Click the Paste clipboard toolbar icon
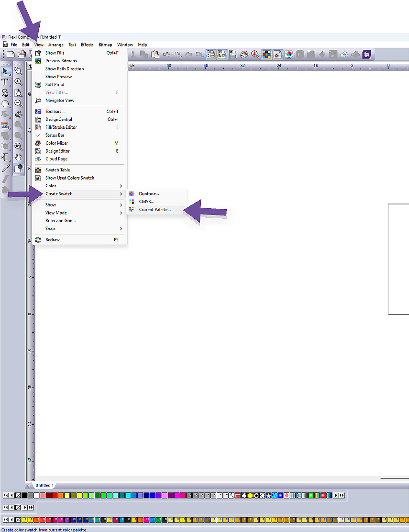This screenshot has height=532, width=409. pos(155,55)
